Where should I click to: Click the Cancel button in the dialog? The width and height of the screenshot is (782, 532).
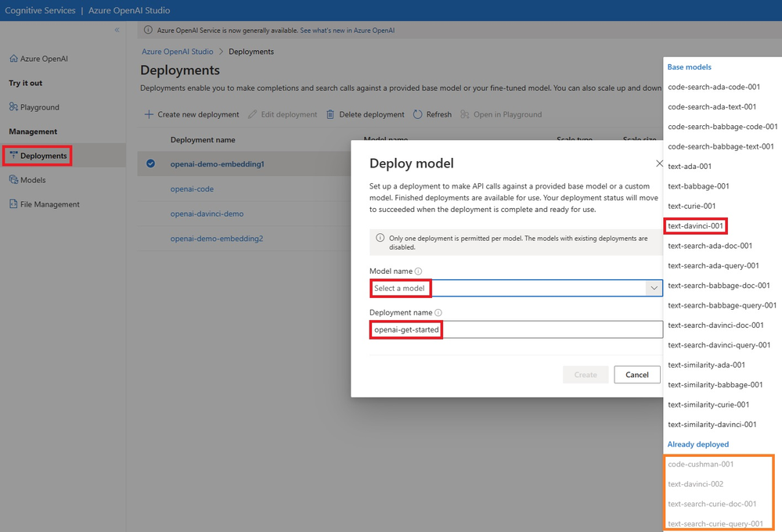pos(637,375)
